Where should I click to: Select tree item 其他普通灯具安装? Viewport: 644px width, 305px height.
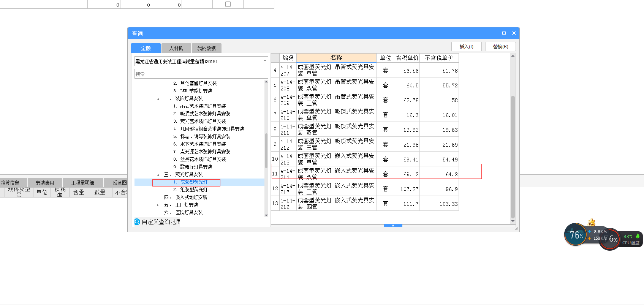pos(198,83)
